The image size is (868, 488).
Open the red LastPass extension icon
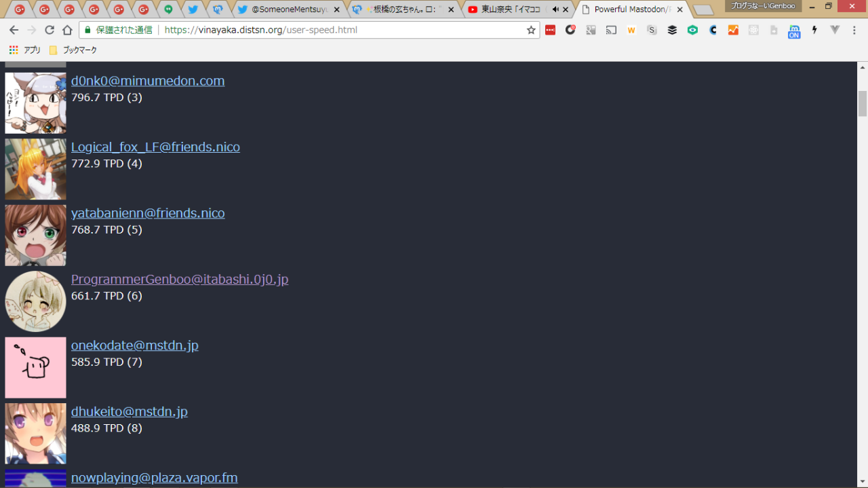(550, 30)
